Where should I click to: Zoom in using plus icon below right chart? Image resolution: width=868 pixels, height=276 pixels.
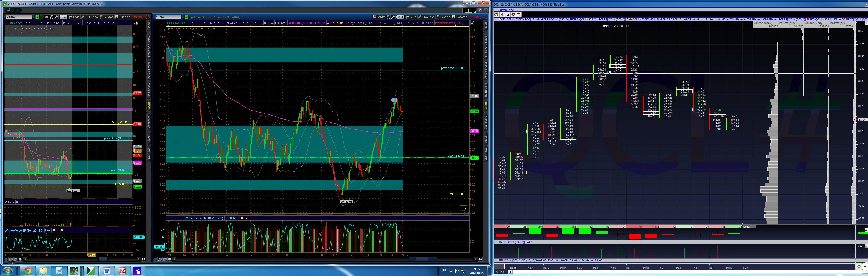(160, 259)
